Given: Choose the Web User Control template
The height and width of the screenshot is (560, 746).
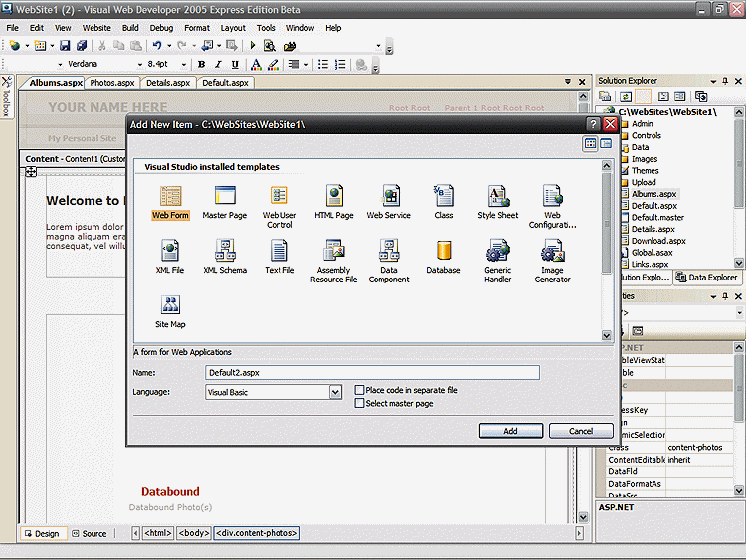Looking at the screenshot, I should (x=280, y=207).
